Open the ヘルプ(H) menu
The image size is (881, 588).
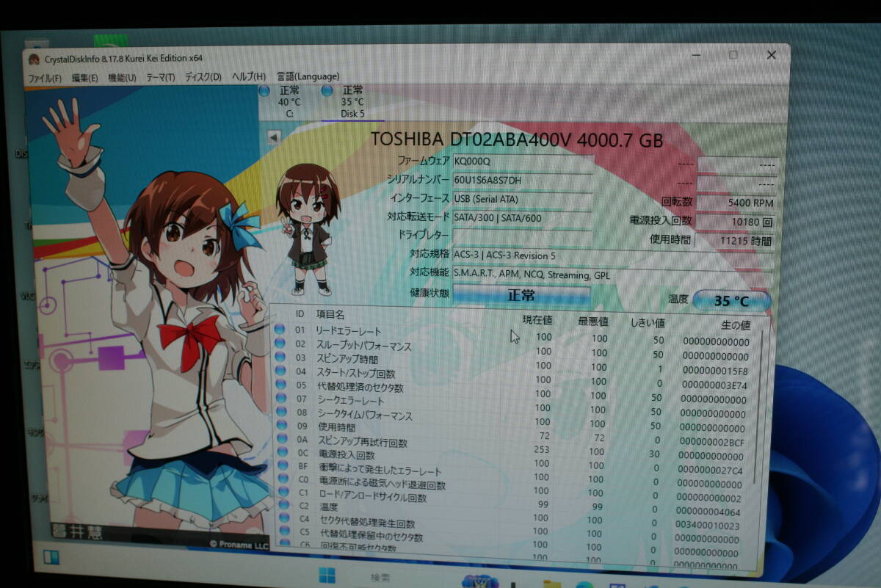(249, 76)
